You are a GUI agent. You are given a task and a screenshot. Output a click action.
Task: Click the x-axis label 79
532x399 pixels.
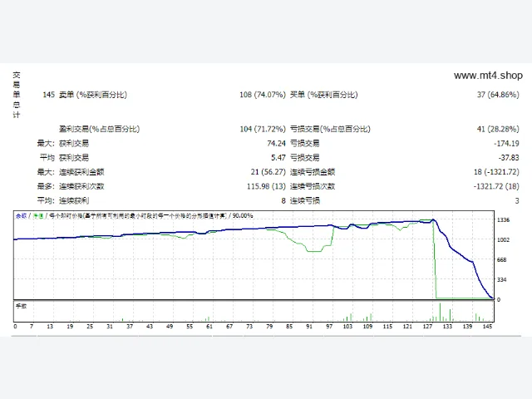269,327
